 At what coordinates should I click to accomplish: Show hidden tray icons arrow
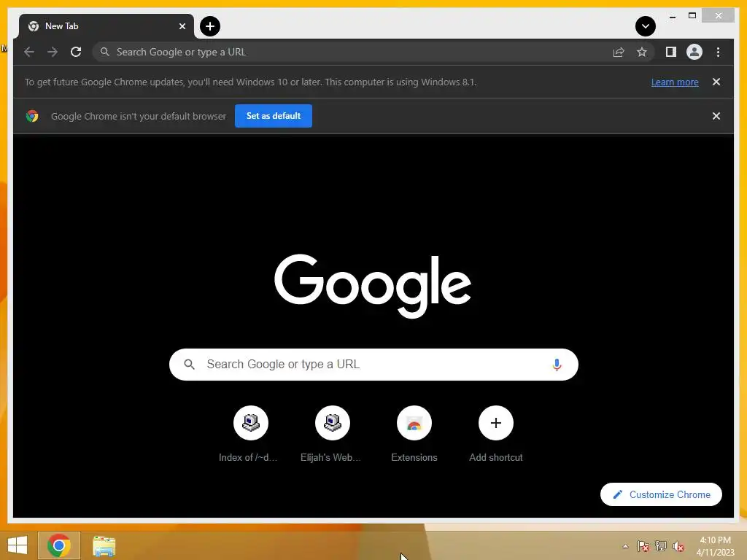(x=625, y=546)
